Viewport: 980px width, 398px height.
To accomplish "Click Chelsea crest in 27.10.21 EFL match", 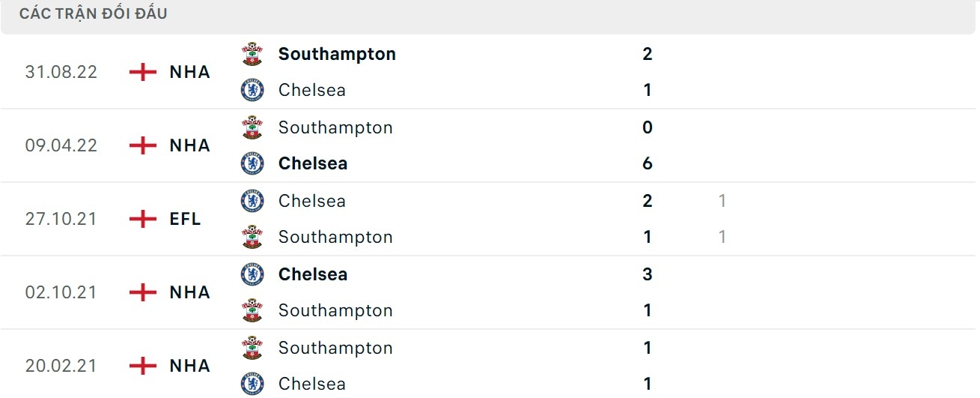I will click(x=252, y=201).
